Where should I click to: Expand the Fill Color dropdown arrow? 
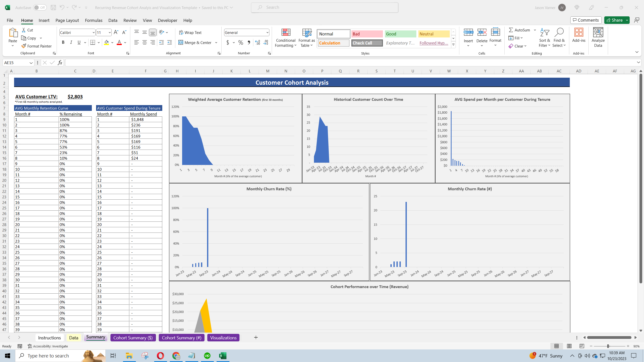tap(112, 42)
